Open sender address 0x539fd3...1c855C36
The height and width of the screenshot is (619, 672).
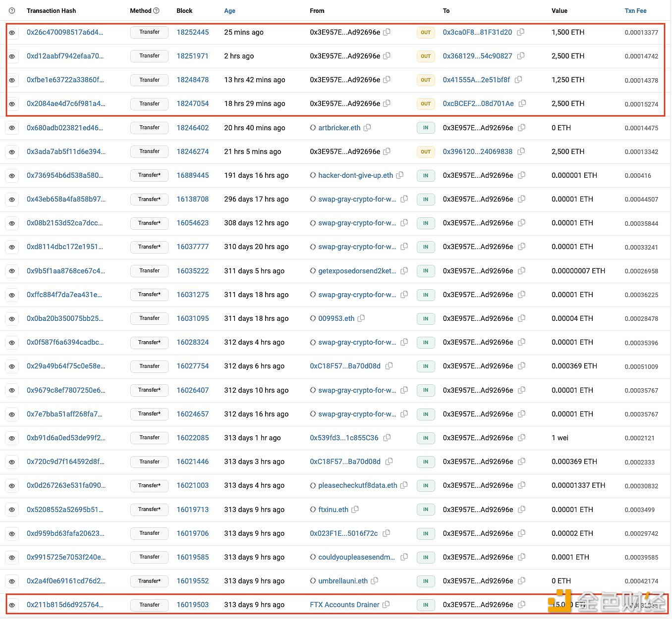344,438
